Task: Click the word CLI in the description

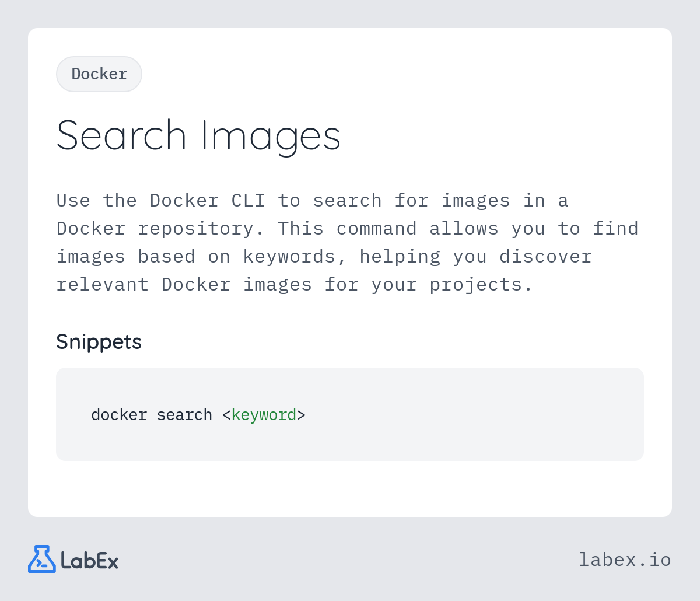Action: tap(249, 200)
